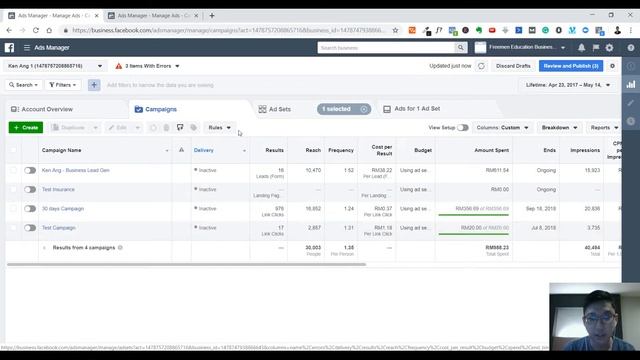Toggle the Test Insurance campaign switch
This screenshot has width=640, height=360.
click(30, 189)
